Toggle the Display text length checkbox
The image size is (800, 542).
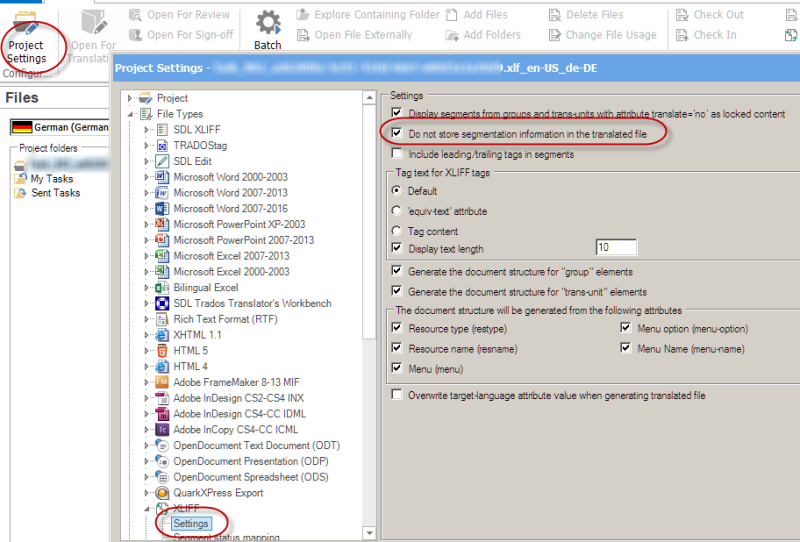(x=397, y=248)
